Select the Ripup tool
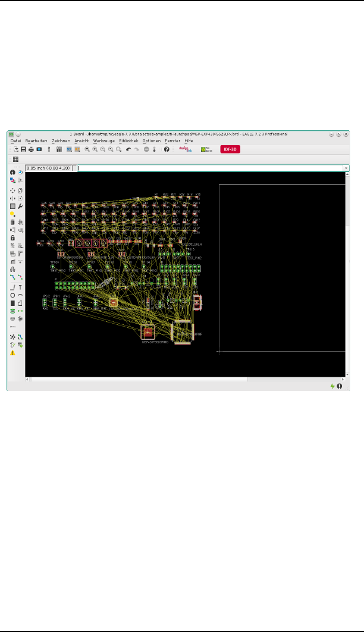 click(20, 277)
